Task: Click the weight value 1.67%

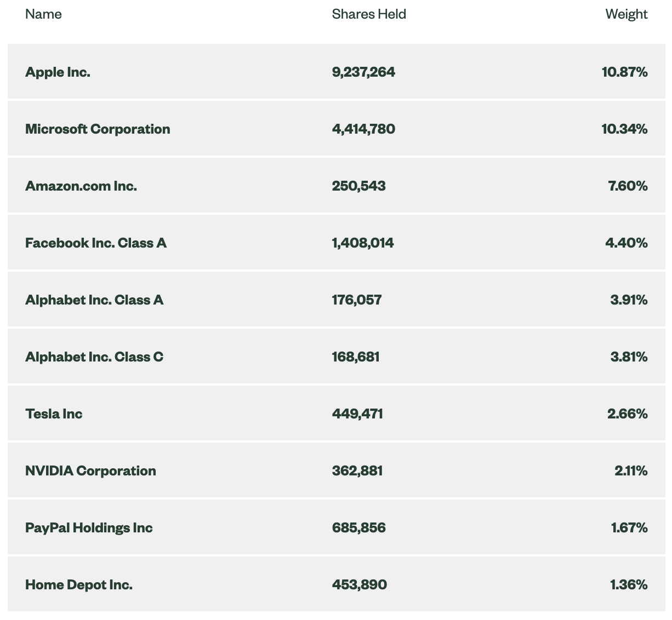Action: click(x=630, y=527)
